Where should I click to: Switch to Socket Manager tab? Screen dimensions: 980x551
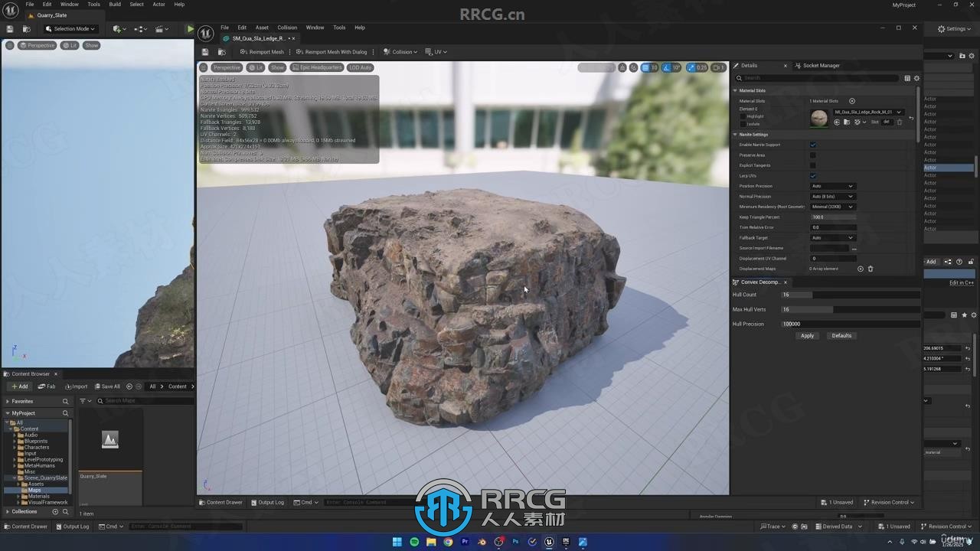(x=821, y=66)
